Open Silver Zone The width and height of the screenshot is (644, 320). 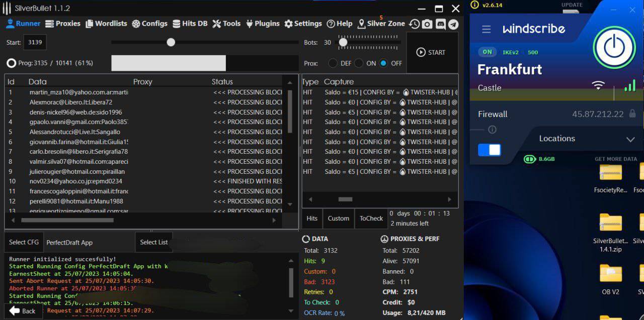pyautogui.click(x=381, y=24)
